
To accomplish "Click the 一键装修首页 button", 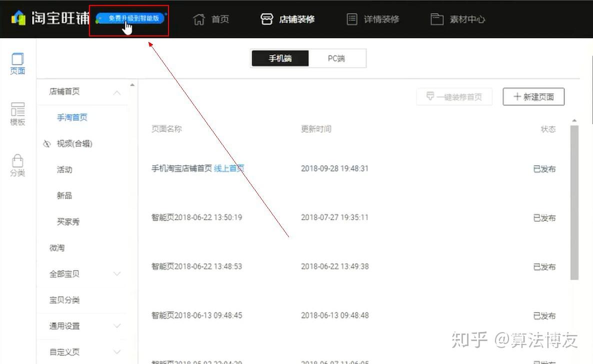I will click(454, 97).
